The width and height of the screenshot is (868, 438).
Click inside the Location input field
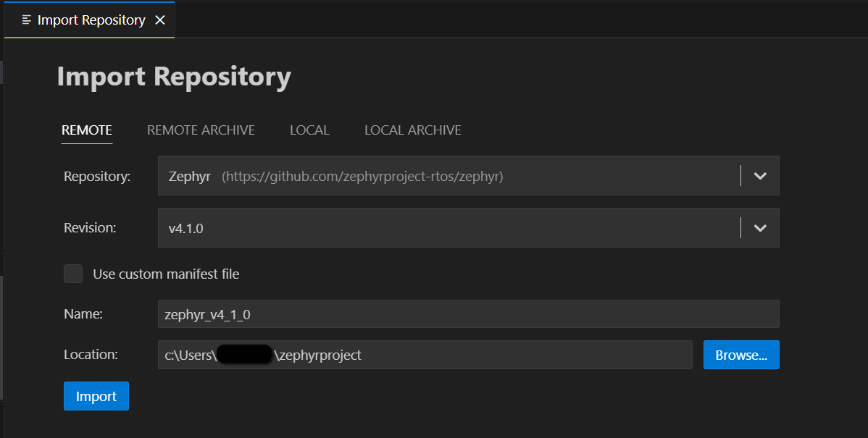tap(424, 354)
